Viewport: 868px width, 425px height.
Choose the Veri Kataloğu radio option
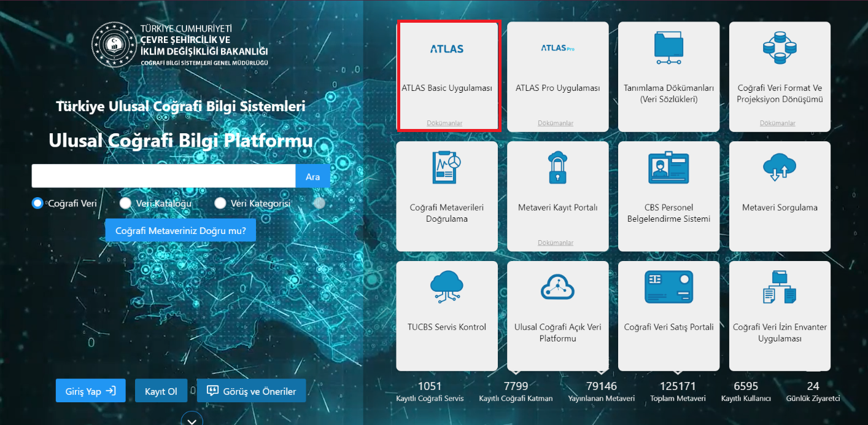[x=125, y=203]
